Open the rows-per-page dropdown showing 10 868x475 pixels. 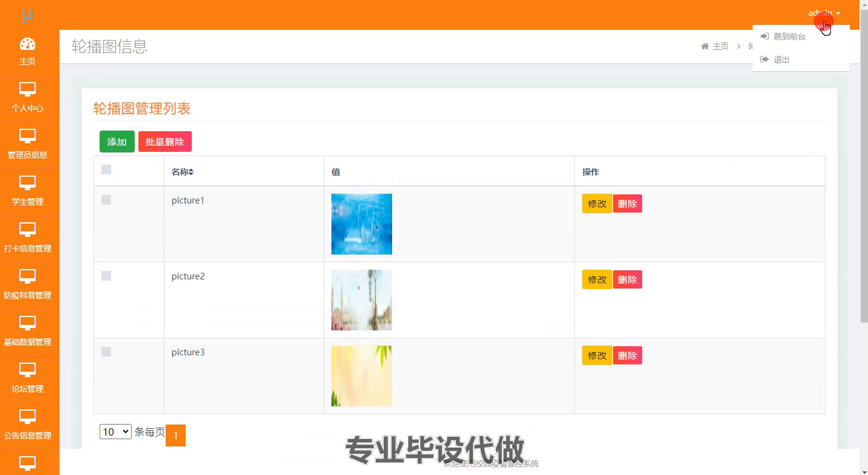pyautogui.click(x=115, y=432)
